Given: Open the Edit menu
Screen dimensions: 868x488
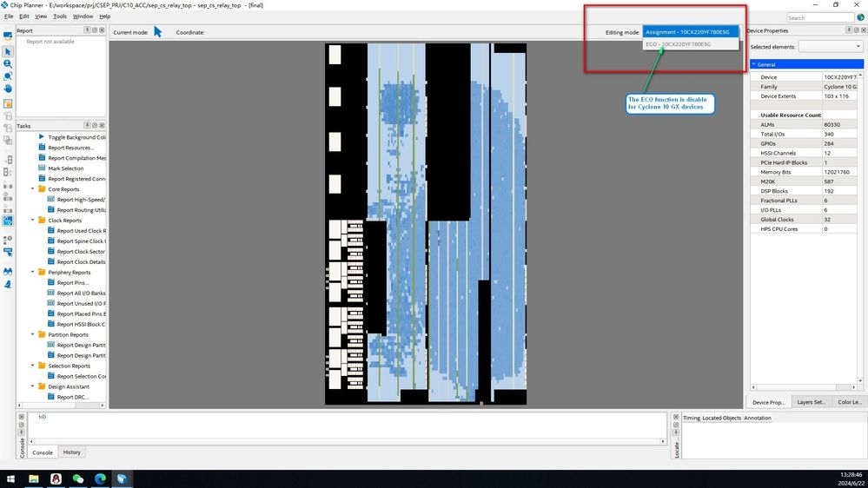Looking at the screenshot, I should 24,16.
